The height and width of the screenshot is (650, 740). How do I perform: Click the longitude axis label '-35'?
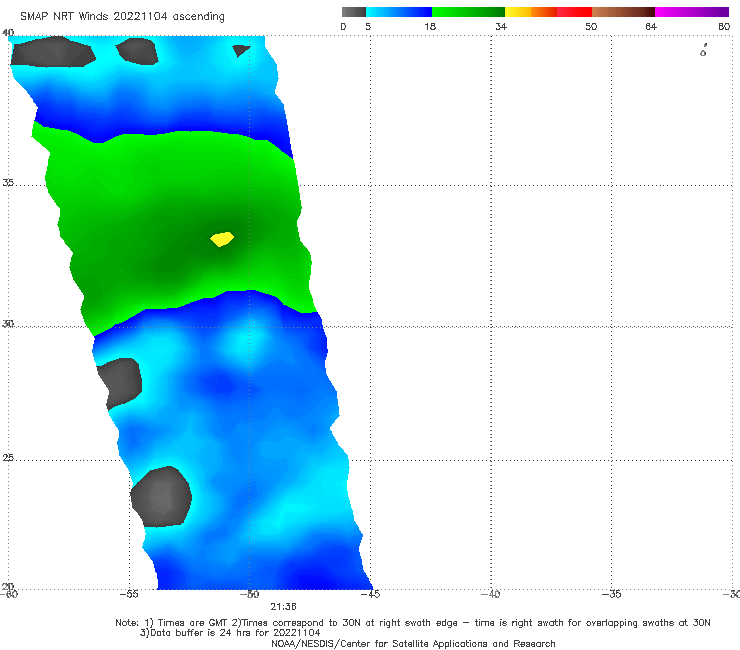(612, 594)
